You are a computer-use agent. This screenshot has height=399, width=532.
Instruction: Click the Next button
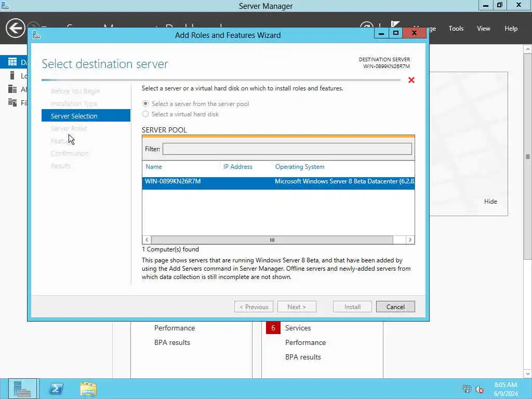297,307
